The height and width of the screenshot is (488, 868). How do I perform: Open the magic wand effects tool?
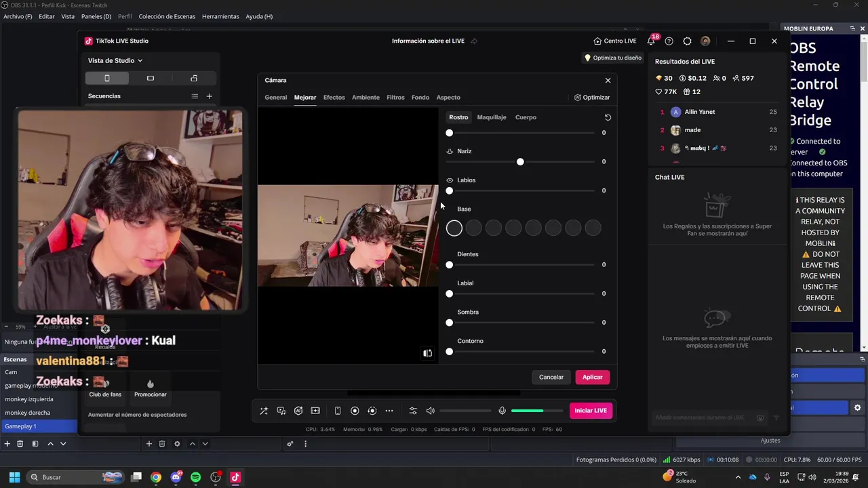[264, 411]
